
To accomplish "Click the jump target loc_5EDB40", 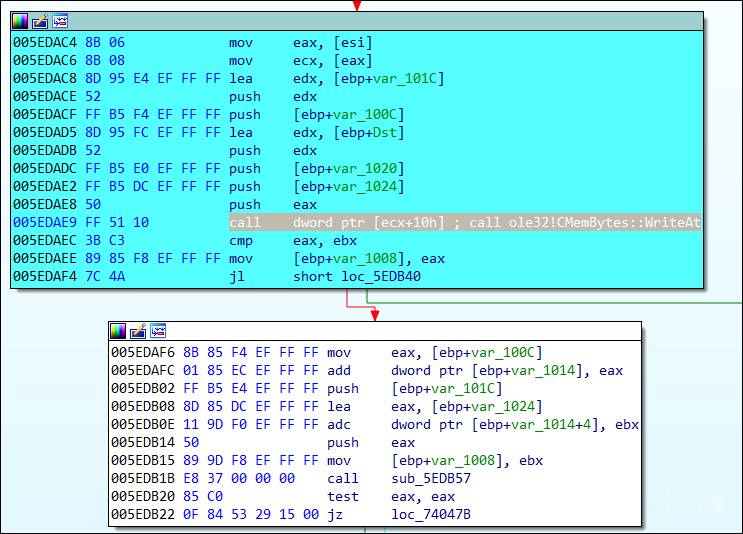I will pos(381,276).
